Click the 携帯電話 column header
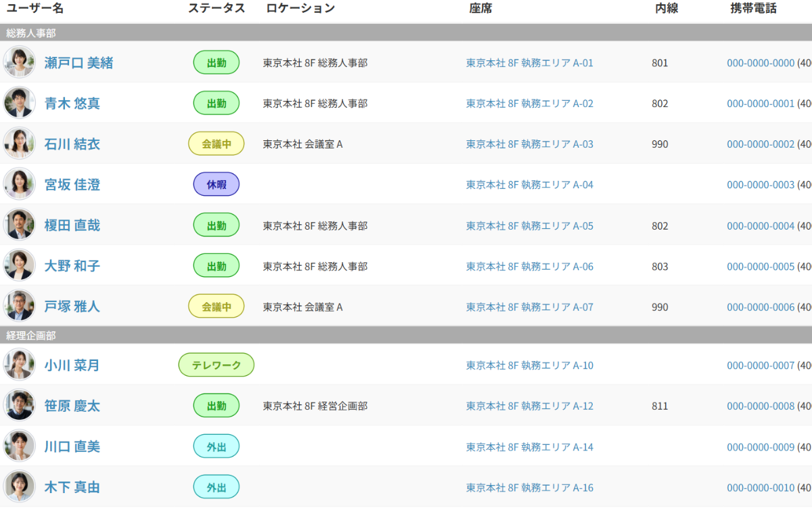 tap(754, 9)
